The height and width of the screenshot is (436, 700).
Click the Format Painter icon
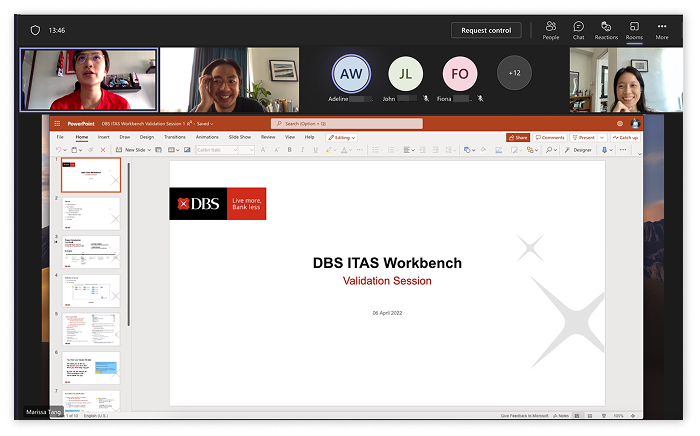tap(91, 150)
